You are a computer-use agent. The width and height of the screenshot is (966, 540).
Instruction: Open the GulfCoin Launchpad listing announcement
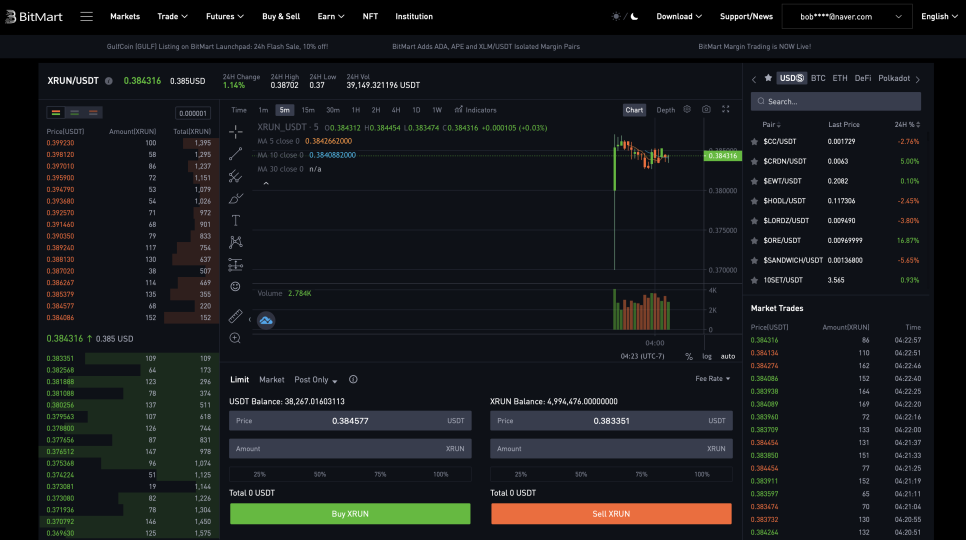(217, 46)
